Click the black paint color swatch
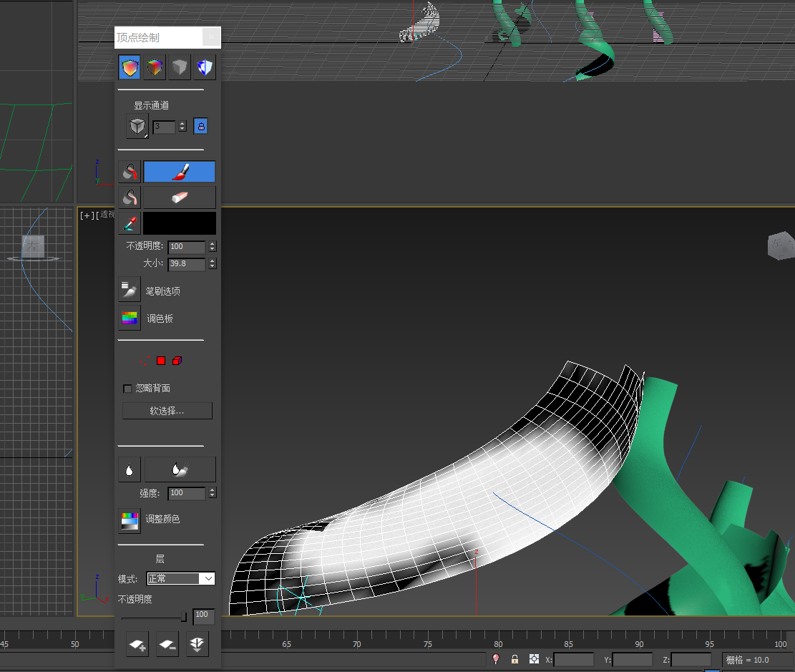The width and height of the screenshot is (795, 672). click(179, 223)
